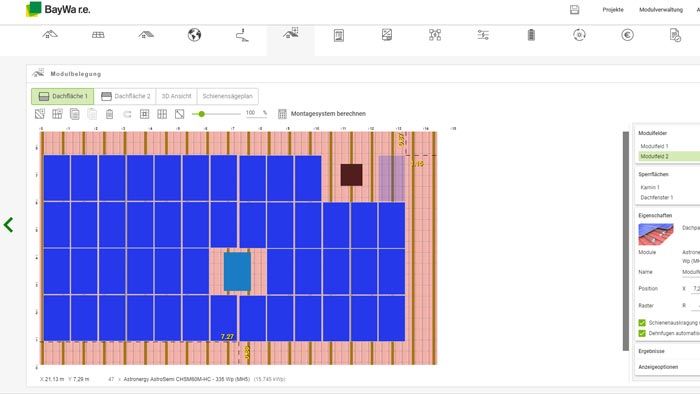This screenshot has width=700, height=394.
Task: Select the purple translucent module on roof
Action: (392, 178)
